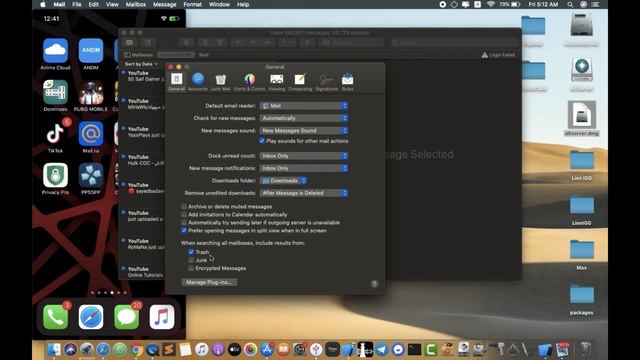Select the YouTube message about Online Tutorials
This screenshot has height=360, width=640.
point(143,272)
